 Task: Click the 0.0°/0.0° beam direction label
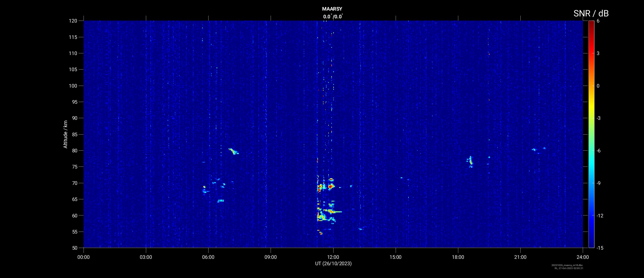pos(333,16)
